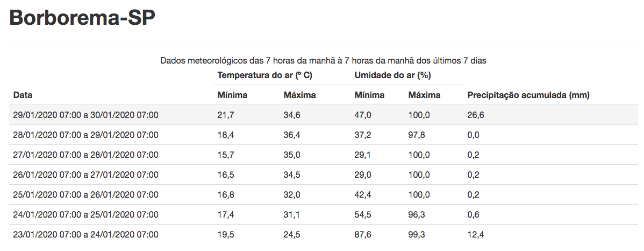Click the Borborema-SP page heading
Screen dimensions: 644x251
(x=82, y=18)
